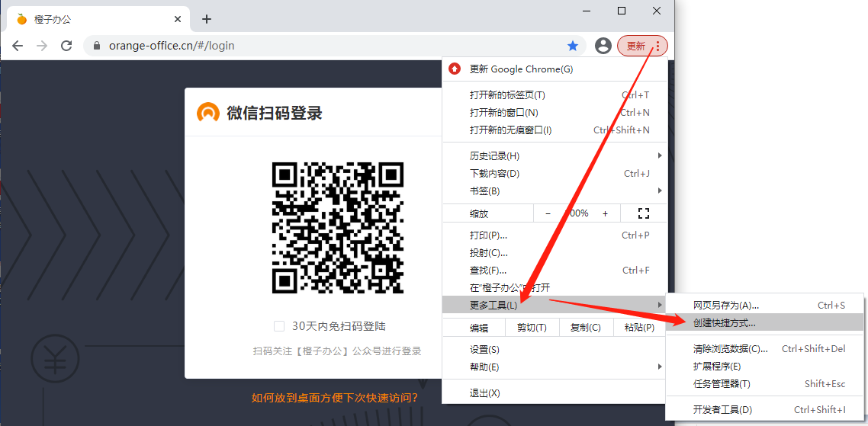Screen dimensions: 868x426
Task: Expand the 帮助 submenu
Action: click(555, 367)
